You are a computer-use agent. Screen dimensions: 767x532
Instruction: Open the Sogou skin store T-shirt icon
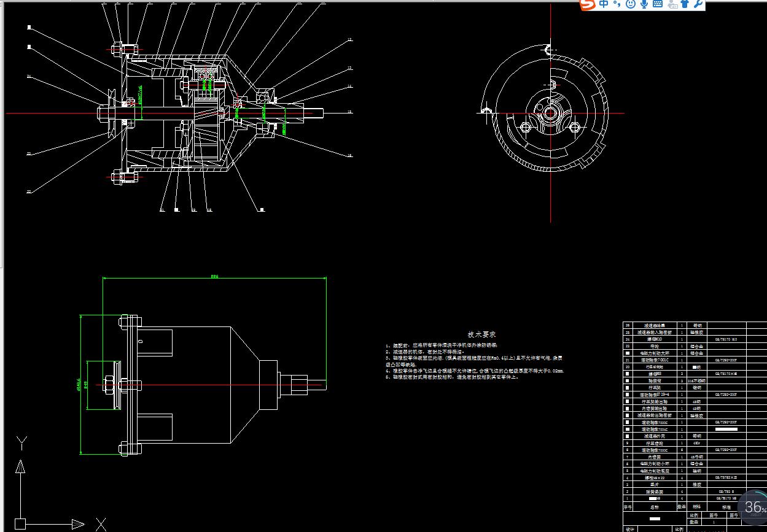coord(685,4)
